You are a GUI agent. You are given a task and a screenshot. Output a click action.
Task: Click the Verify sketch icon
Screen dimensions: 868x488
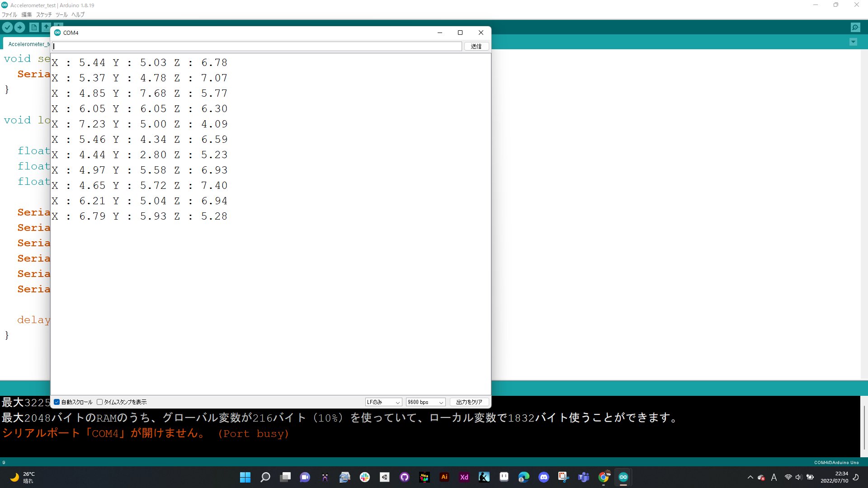[x=7, y=27]
